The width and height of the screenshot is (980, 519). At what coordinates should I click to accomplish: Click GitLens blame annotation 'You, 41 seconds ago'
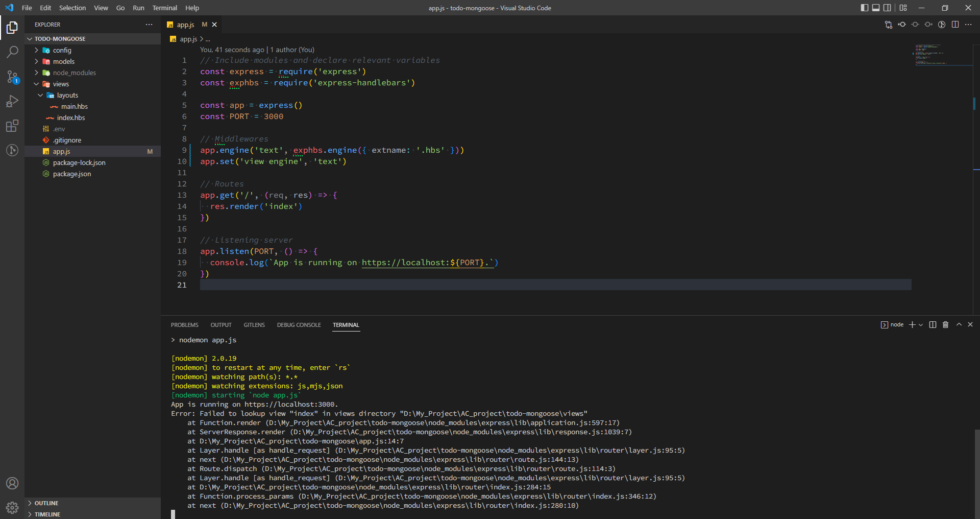pyautogui.click(x=232, y=50)
